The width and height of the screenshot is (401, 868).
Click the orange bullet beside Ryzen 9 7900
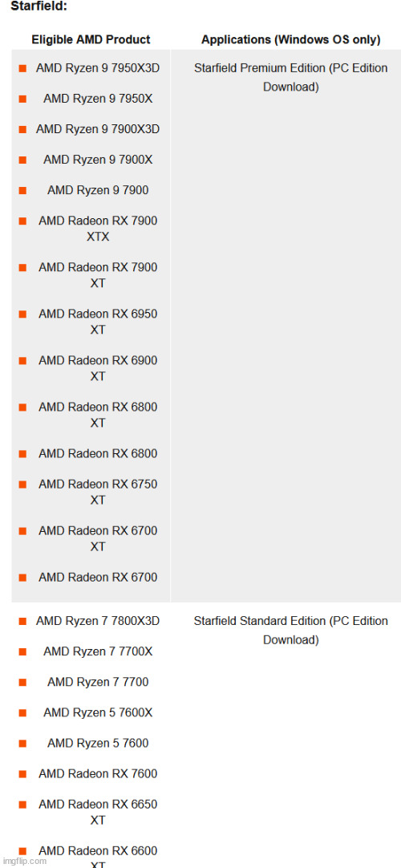click(22, 190)
